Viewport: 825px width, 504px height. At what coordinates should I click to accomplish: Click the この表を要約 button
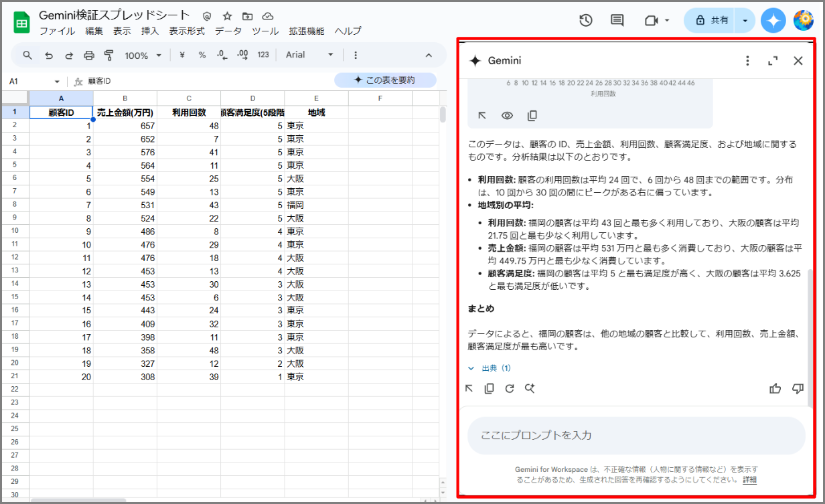tap(385, 80)
